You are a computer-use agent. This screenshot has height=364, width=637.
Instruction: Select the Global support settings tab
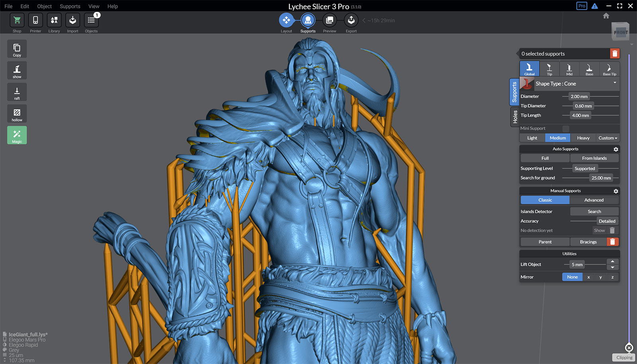point(530,69)
